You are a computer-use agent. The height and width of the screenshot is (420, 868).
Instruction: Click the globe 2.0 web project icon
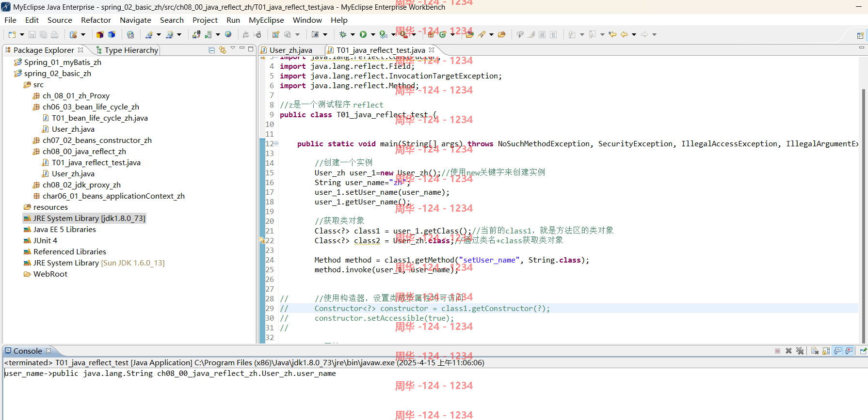[x=130, y=34]
